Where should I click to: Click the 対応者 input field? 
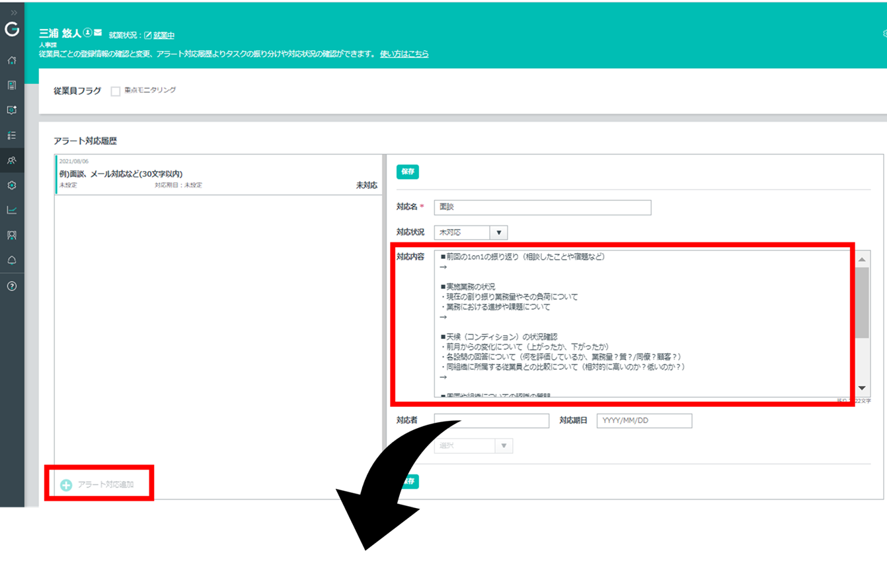pyautogui.click(x=492, y=421)
